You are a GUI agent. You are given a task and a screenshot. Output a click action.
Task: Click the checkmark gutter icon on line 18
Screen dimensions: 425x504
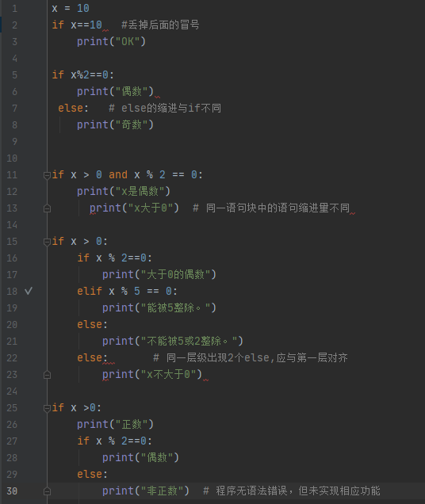pyautogui.click(x=29, y=291)
